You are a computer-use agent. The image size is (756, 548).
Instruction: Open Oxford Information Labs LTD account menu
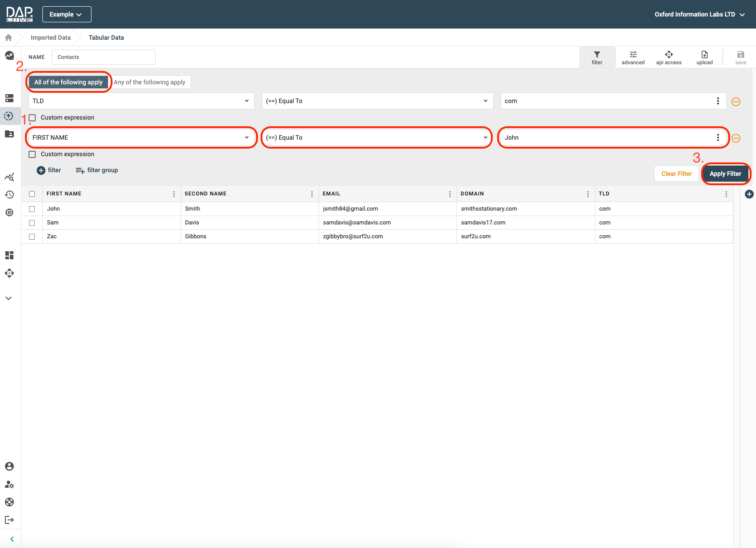(x=699, y=14)
